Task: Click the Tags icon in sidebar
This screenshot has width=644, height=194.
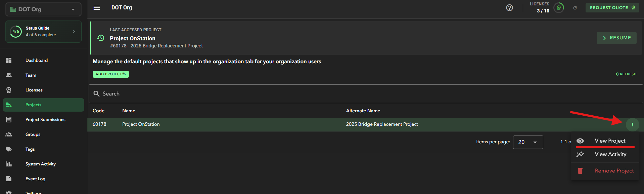Action: (9, 149)
